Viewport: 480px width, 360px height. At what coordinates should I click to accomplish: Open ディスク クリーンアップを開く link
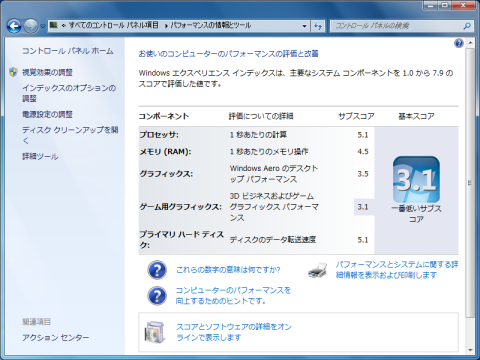pos(70,135)
